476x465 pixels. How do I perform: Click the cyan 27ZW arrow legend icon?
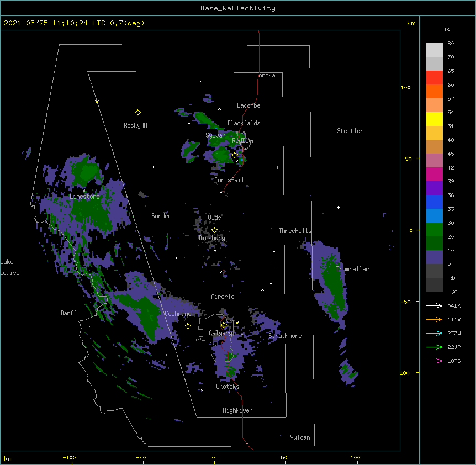[434, 333]
